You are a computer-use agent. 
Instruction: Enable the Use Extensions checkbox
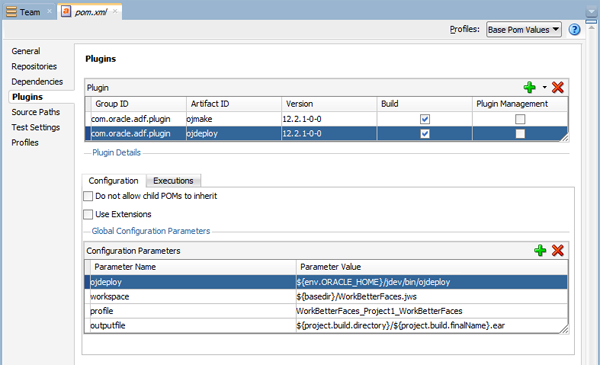pyautogui.click(x=88, y=215)
